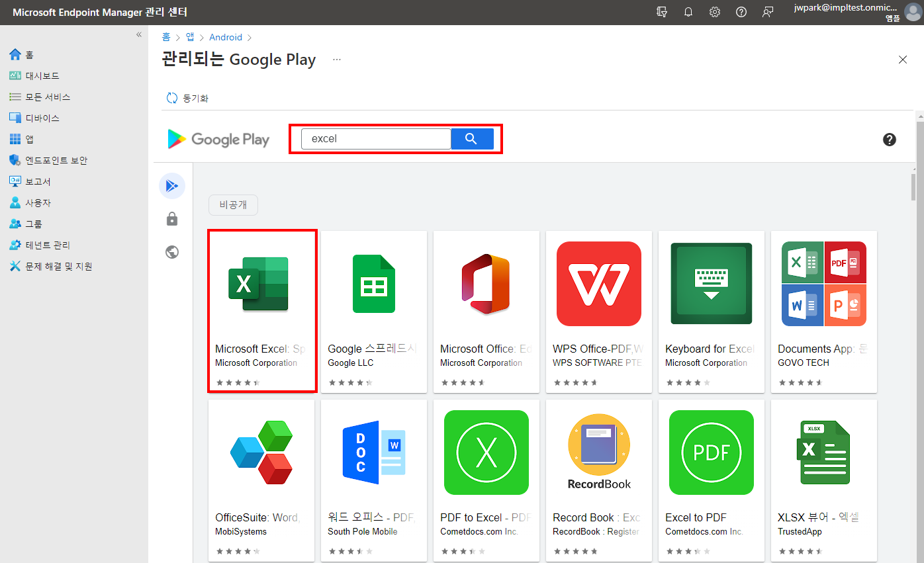Select the Excel to PDF app
The height and width of the screenshot is (563, 924).
[712, 480]
